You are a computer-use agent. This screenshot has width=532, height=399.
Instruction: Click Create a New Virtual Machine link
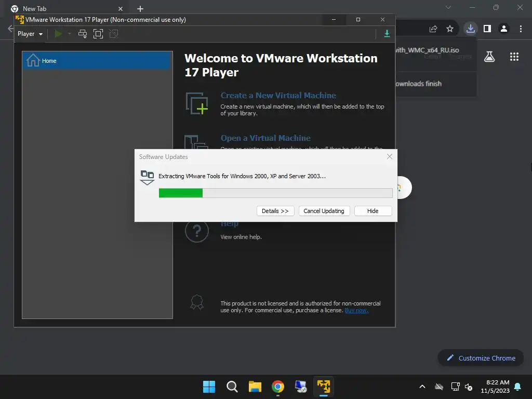tap(278, 96)
